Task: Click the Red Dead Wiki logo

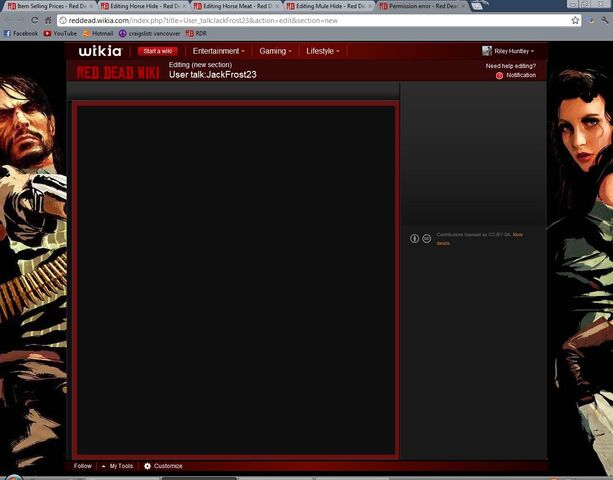Action: pos(118,73)
